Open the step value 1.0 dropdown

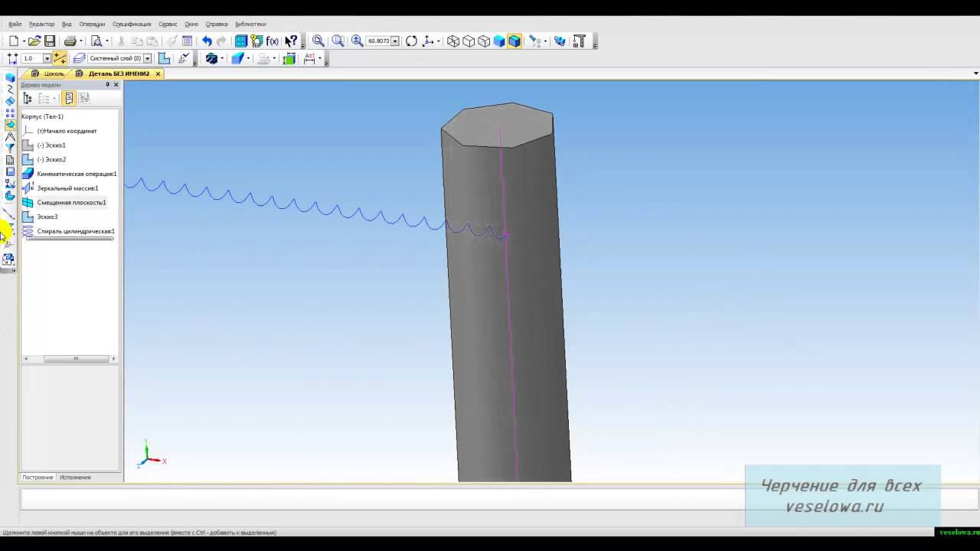click(x=47, y=58)
